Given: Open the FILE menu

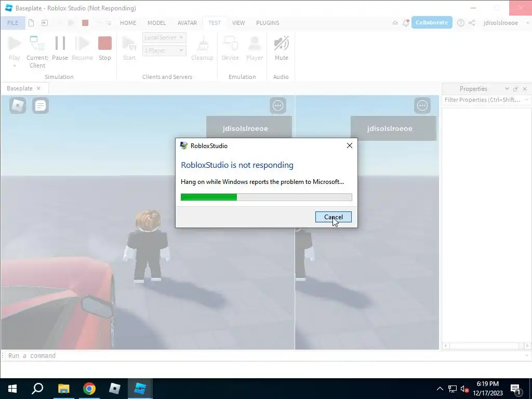Looking at the screenshot, I should pos(12,23).
